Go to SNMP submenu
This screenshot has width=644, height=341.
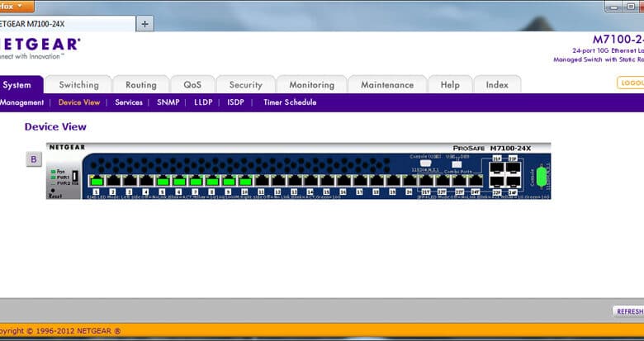168,102
